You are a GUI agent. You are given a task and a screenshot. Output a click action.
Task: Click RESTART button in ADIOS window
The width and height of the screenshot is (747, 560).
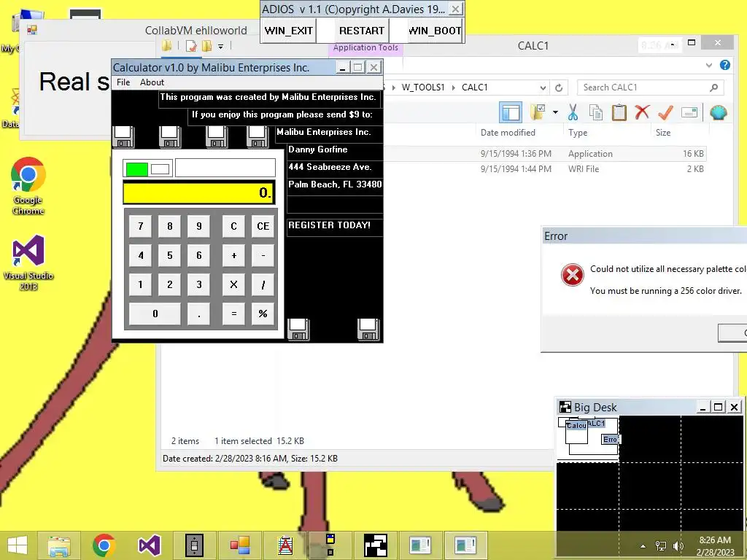(362, 31)
